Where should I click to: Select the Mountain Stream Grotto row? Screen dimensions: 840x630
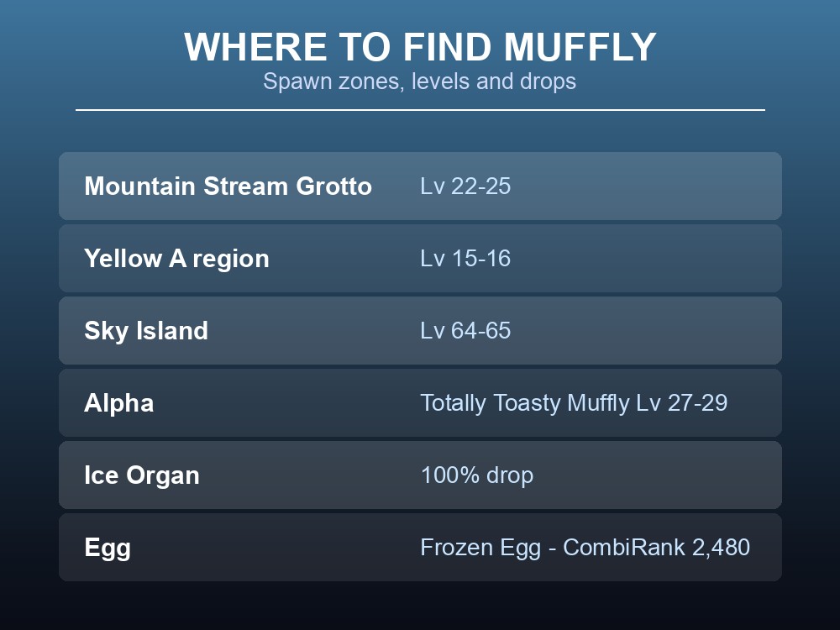tap(420, 186)
